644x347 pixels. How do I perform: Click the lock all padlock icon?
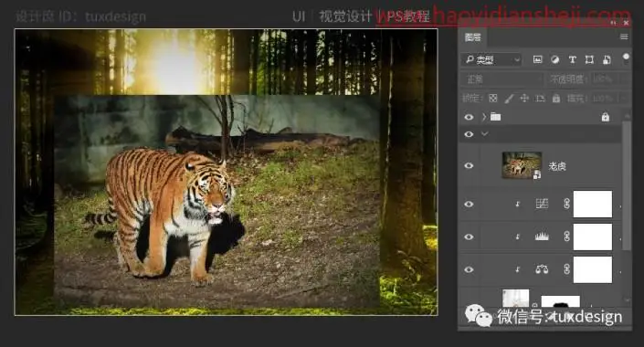click(x=556, y=98)
